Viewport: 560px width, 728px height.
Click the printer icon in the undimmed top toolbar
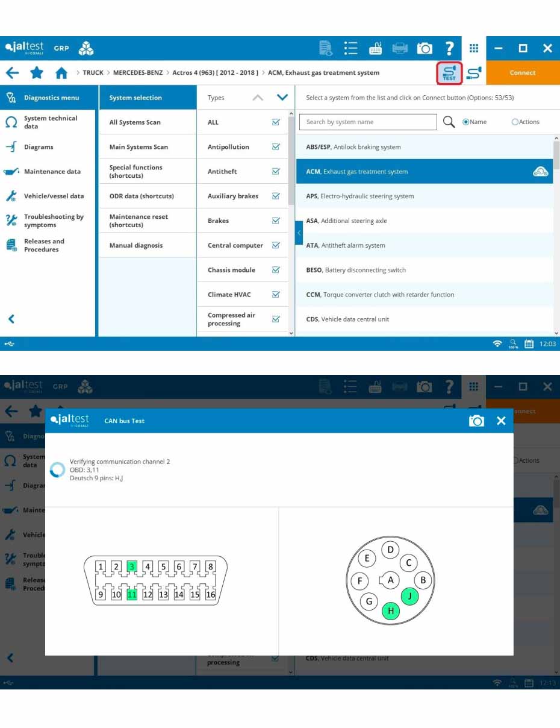[x=400, y=48]
